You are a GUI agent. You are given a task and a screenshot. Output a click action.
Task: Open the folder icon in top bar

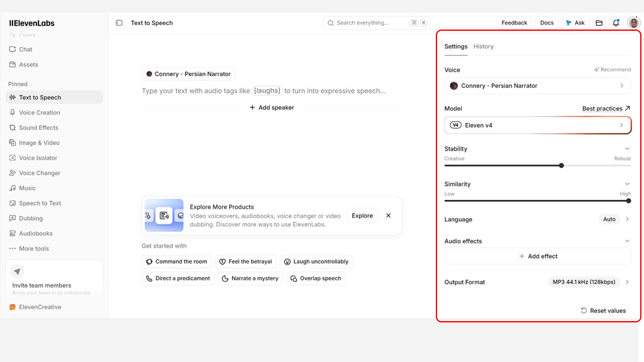tap(599, 23)
